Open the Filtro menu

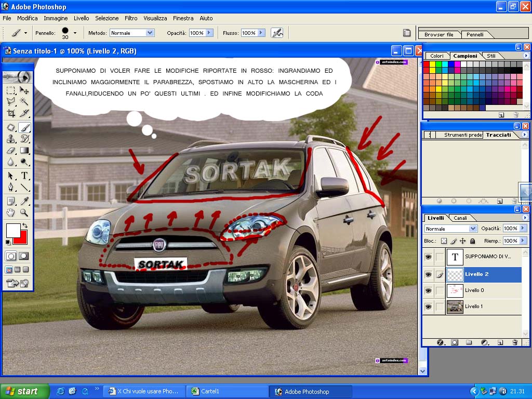(x=131, y=18)
